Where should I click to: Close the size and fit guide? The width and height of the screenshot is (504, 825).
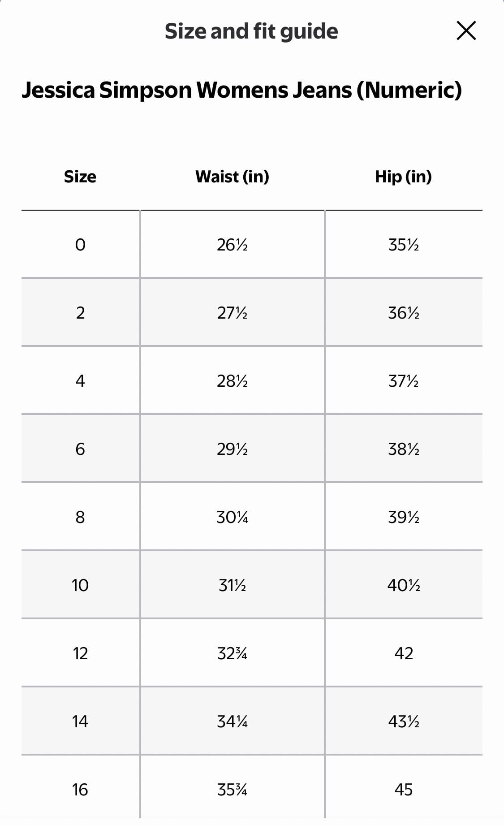tap(466, 30)
